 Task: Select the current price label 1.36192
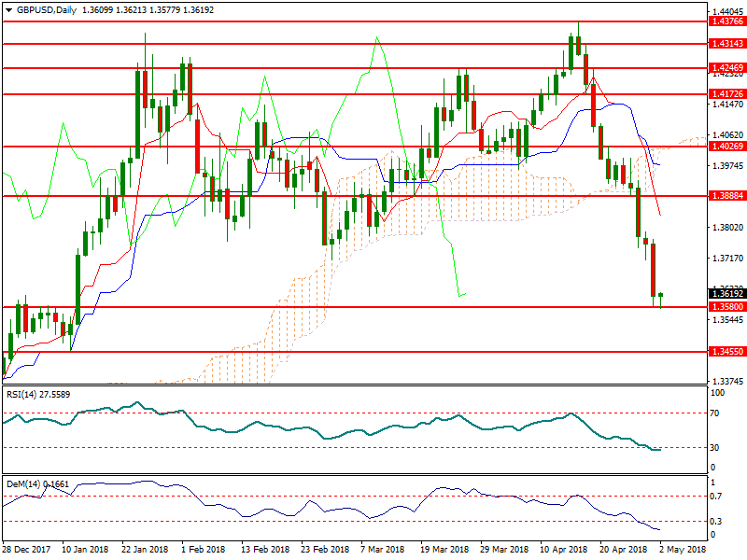726,293
